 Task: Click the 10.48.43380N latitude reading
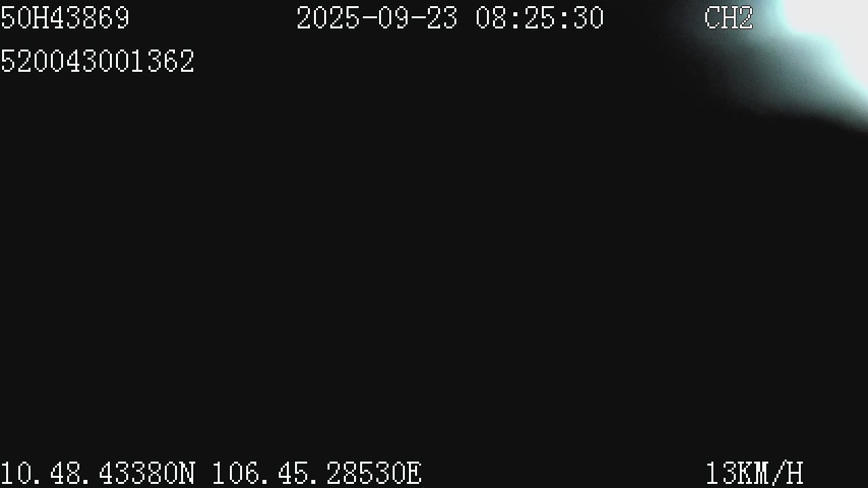(98, 473)
